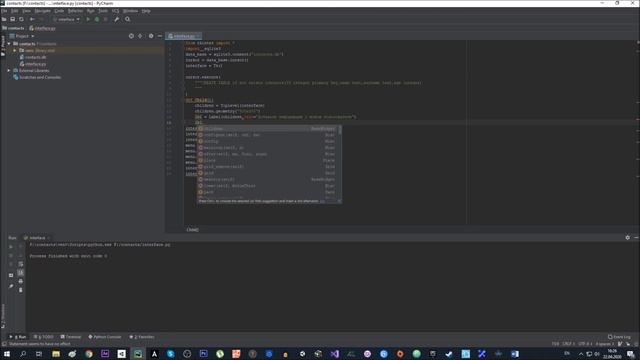Viewport: 640px width, 360px height.
Task: Open the Run menu
Action: 91,11
